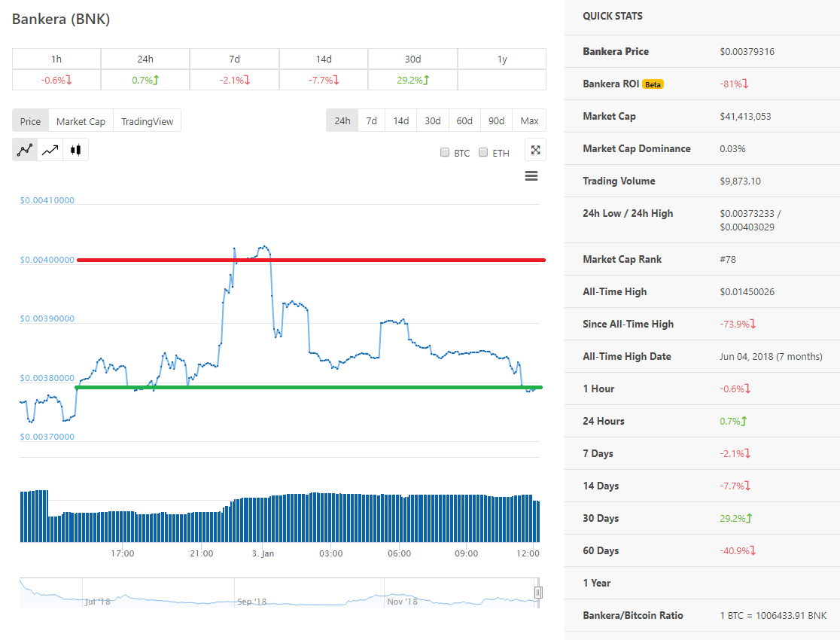Select the 14d chart range
The width and height of the screenshot is (840, 640).
[400, 120]
